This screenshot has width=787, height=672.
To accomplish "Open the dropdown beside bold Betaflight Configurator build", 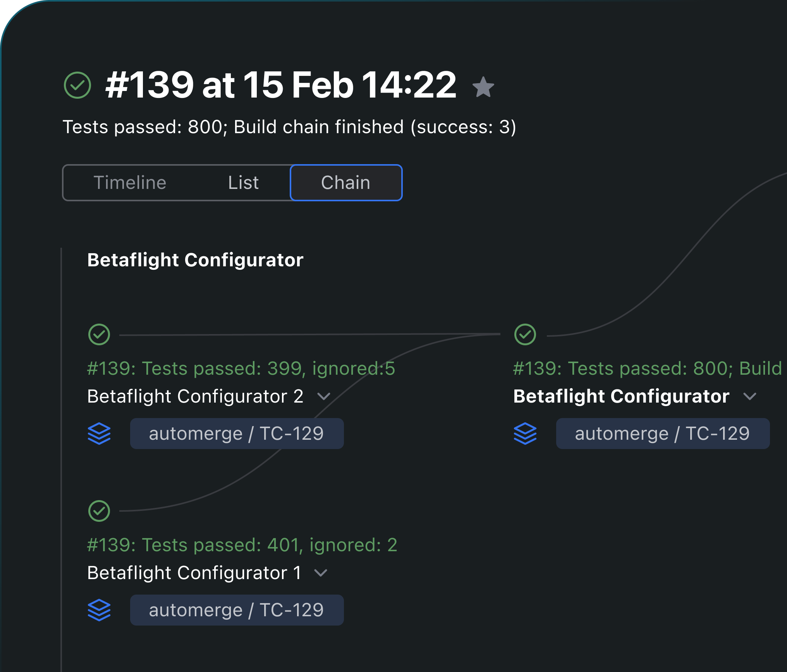I will coord(750,396).
